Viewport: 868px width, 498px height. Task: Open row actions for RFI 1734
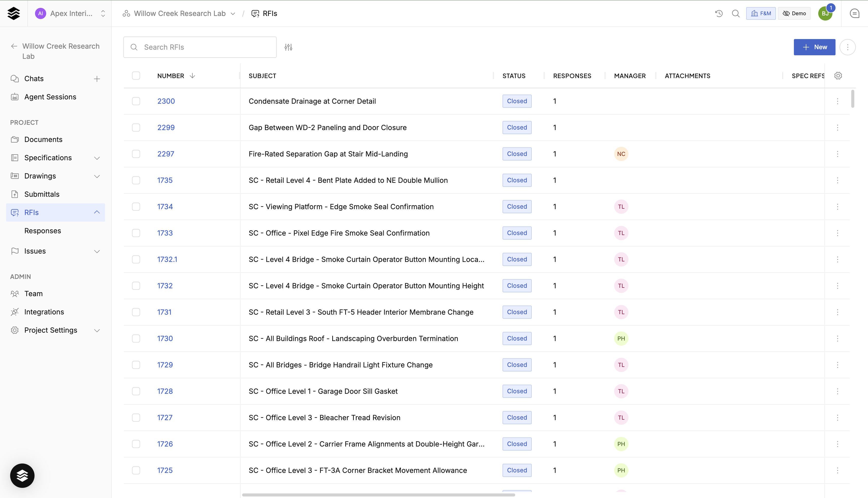coord(838,207)
